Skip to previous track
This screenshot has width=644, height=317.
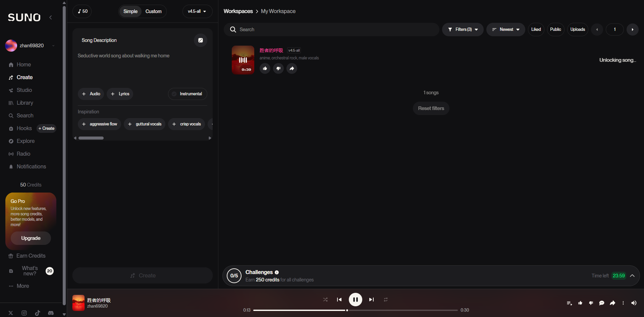[x=339, y=300]
